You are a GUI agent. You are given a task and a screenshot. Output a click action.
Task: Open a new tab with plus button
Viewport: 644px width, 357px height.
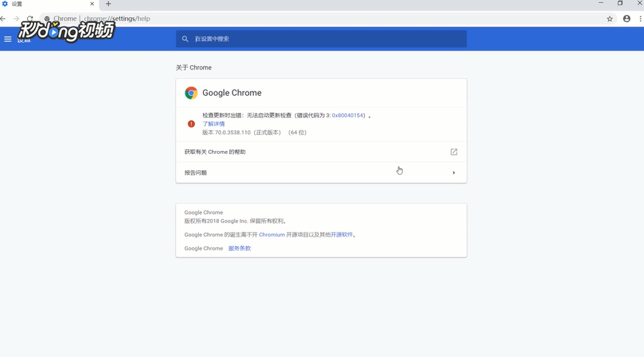109,4
